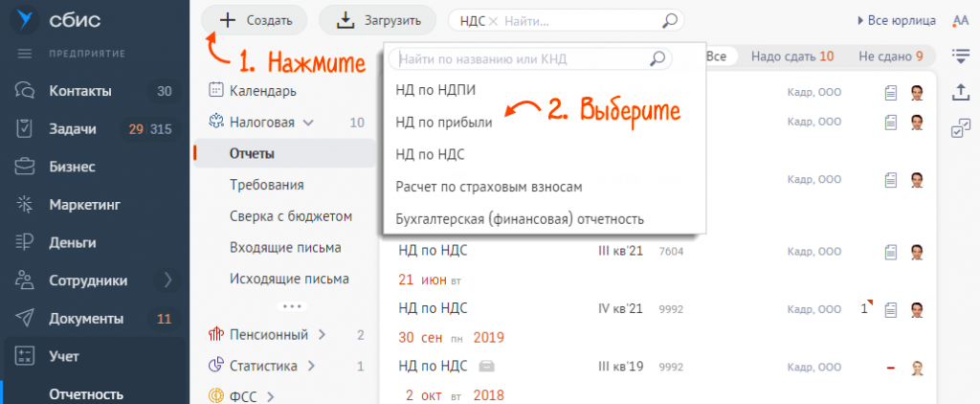The width and height of the screenshot is (980, 404).
Task: Click the Найти по названию или КНД field
Action: 522,59
